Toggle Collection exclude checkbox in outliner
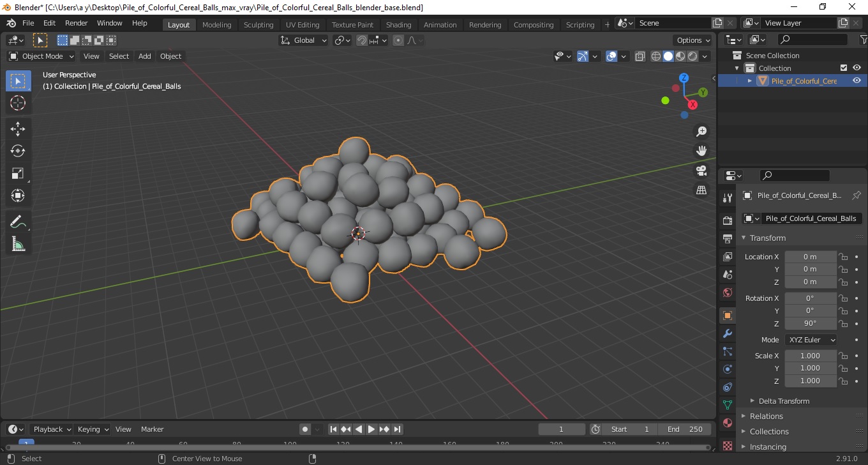 point(844,68)
